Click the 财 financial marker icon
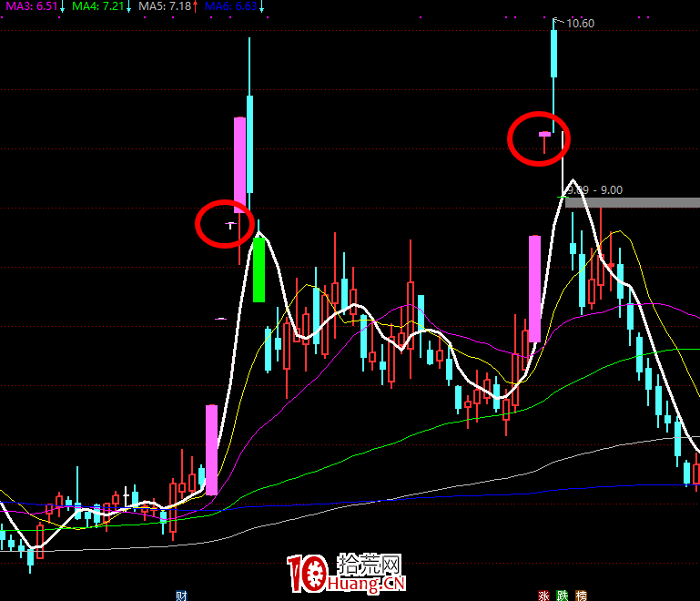The width and height of the screenshot is (700, 601). point(181,596)
